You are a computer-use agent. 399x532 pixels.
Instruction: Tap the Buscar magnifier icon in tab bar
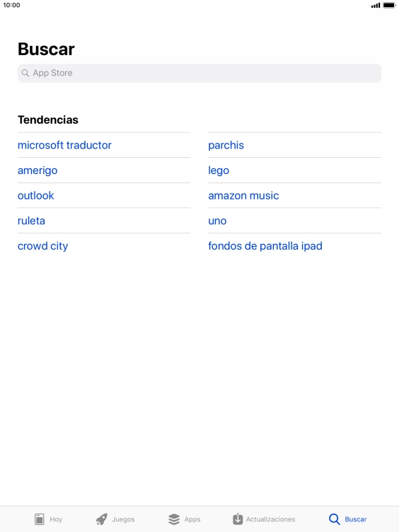tap(334, 519)
